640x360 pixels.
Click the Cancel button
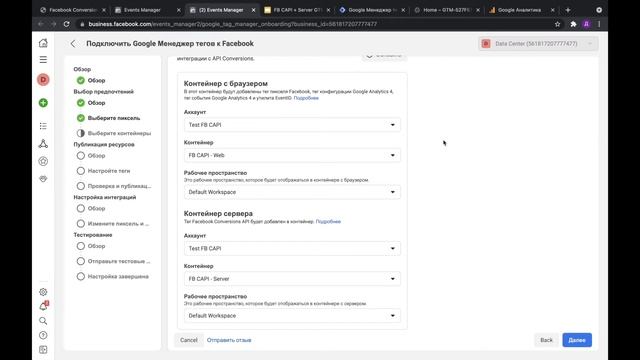[189, 340]
